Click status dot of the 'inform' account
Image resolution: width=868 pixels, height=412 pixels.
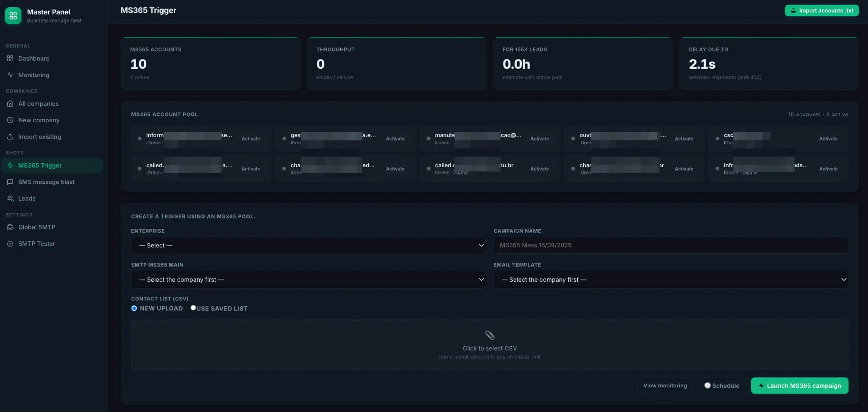[x=139, y=139]
